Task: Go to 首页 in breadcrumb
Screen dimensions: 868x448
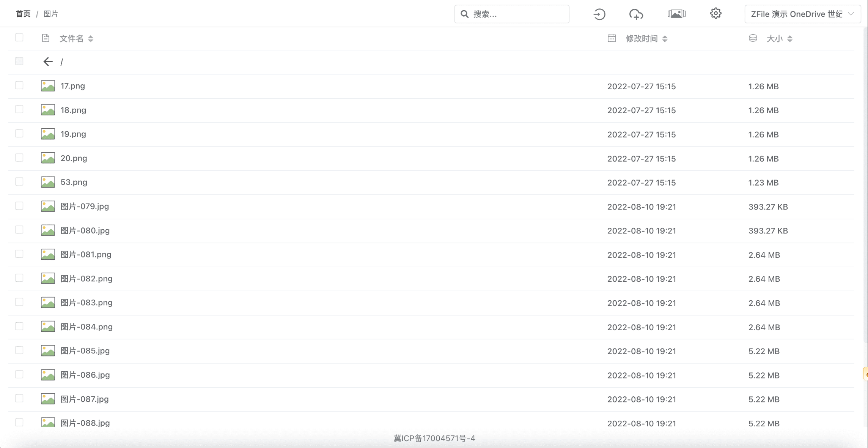Action: point(23,14)
